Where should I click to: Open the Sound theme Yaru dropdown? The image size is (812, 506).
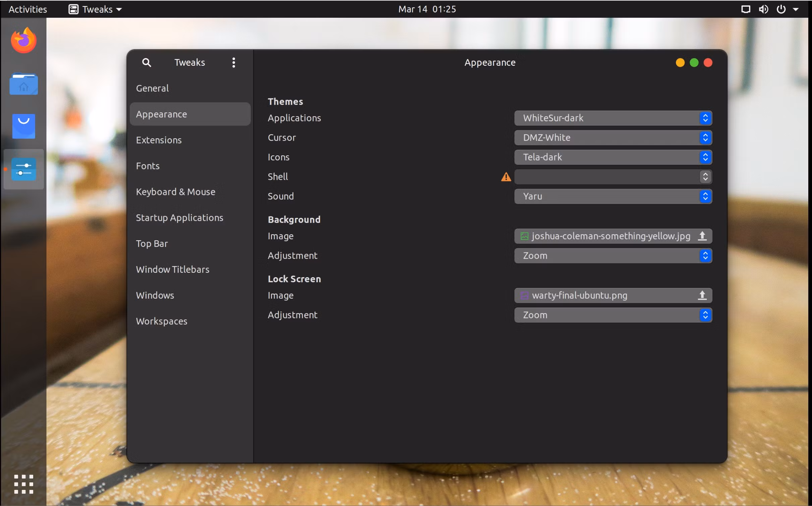pyautogui.click(x=613, y=196)
